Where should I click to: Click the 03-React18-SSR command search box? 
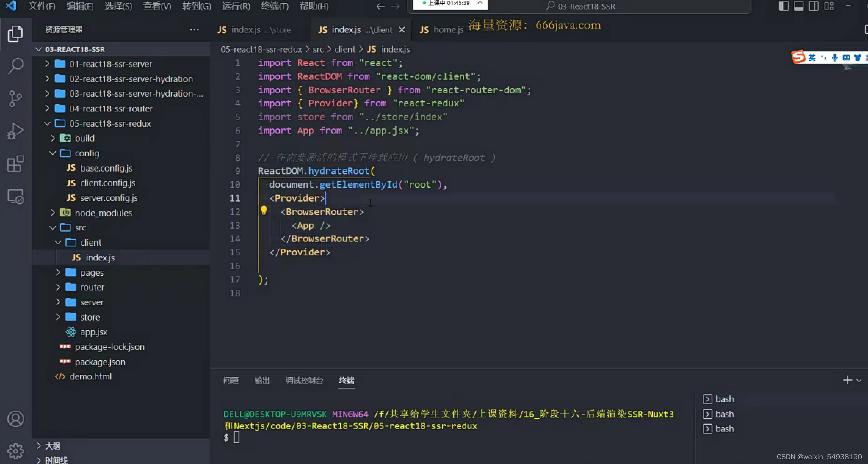click(x=579, y=6)
